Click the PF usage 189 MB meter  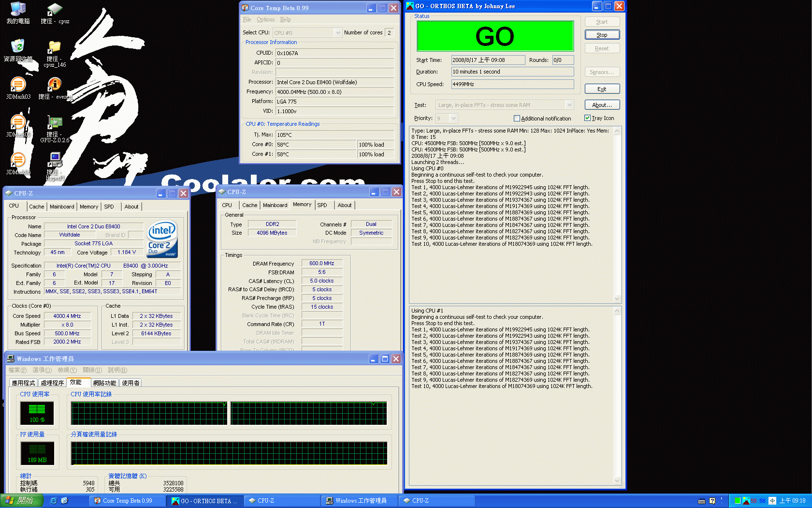37,453
